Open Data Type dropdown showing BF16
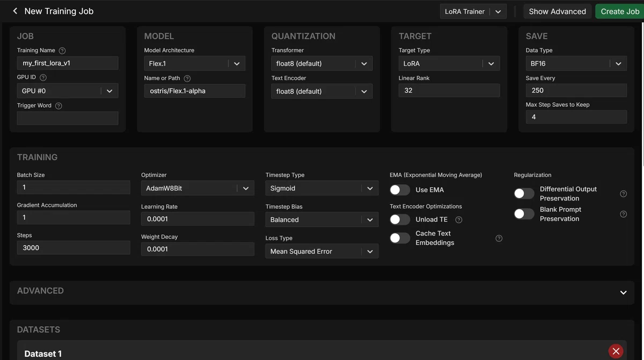 576,63
